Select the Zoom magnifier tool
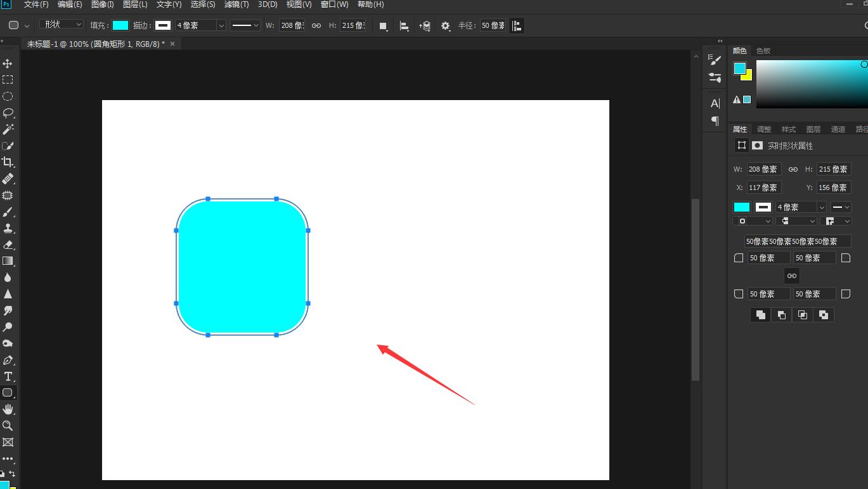868x489 pixels. pyautogui.click(x=8, y=426)
